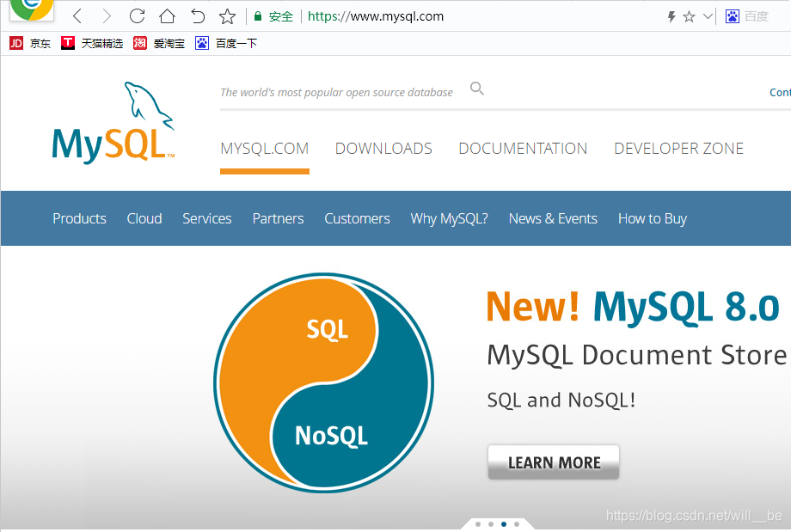791x532 pixels.
Task: Open the JD 京东 bookmark
Action: [x=30, y=43]
